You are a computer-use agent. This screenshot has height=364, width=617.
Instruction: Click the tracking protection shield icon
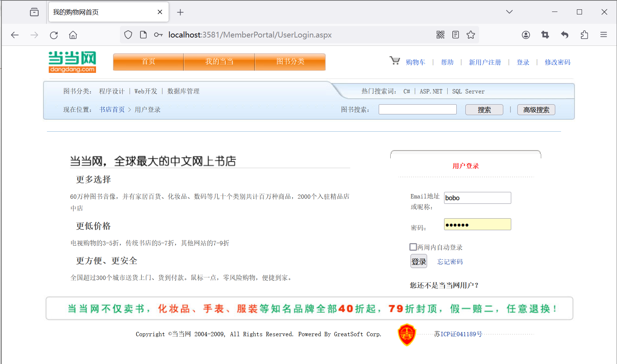click(x=128, y=35)
